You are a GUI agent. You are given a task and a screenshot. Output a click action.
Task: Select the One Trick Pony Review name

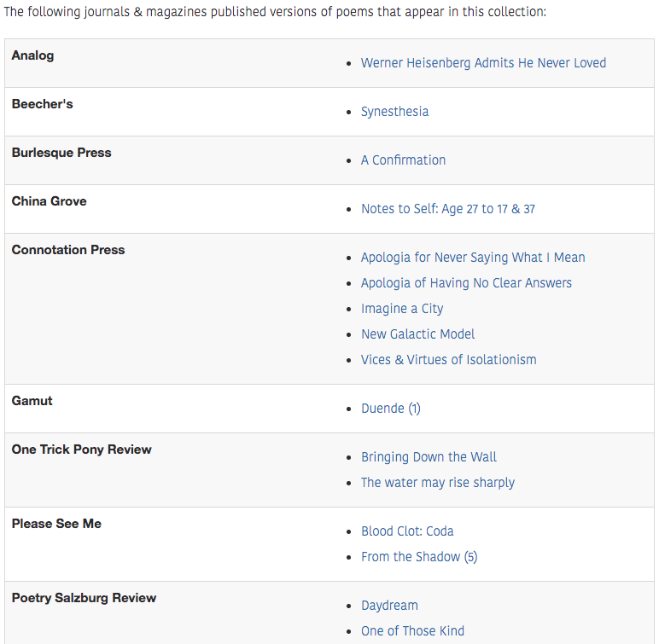[82, 450]
